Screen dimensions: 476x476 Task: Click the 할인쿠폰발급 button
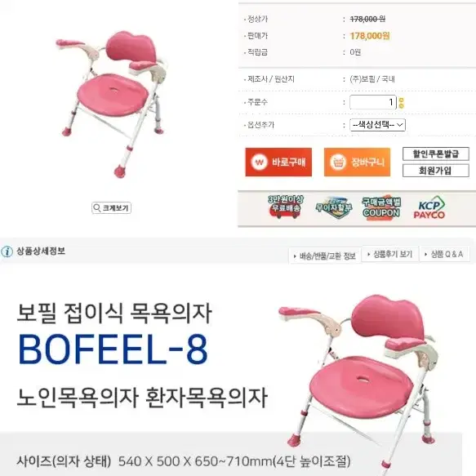pos(436,154)
